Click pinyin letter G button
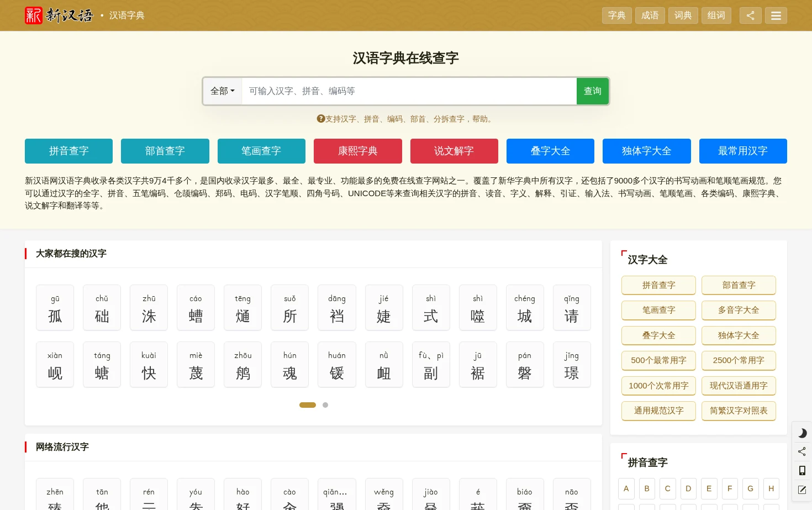 750,488
